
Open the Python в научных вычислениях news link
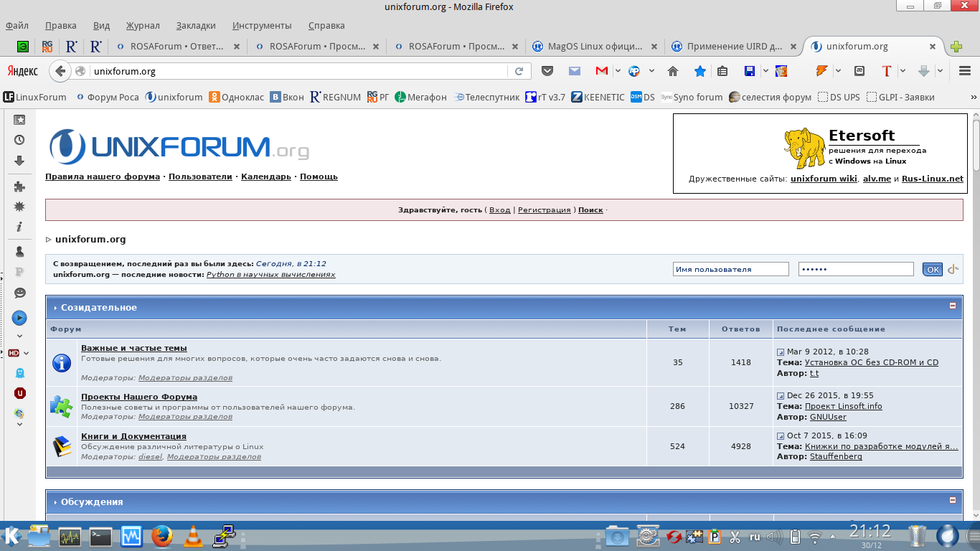[271, 274]
